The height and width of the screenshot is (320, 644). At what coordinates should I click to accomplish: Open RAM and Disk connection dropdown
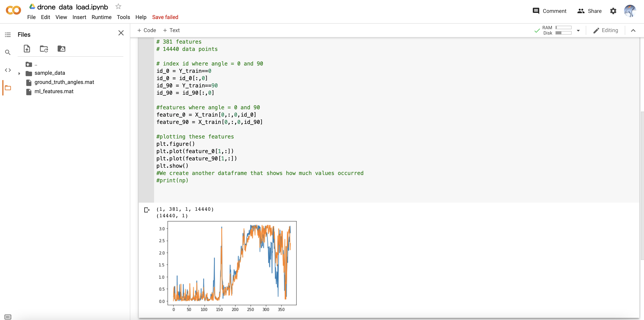tap(578, 31)
